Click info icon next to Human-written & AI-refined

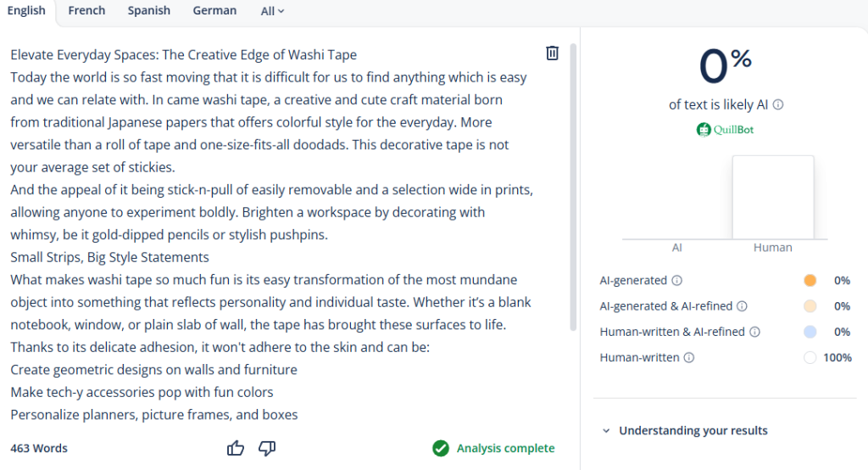(x=754, y=332)
